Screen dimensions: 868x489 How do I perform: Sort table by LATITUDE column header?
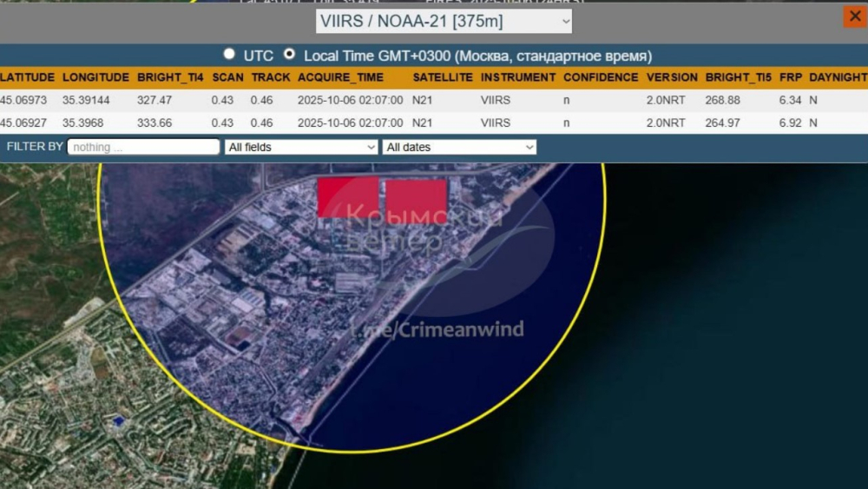27,77
